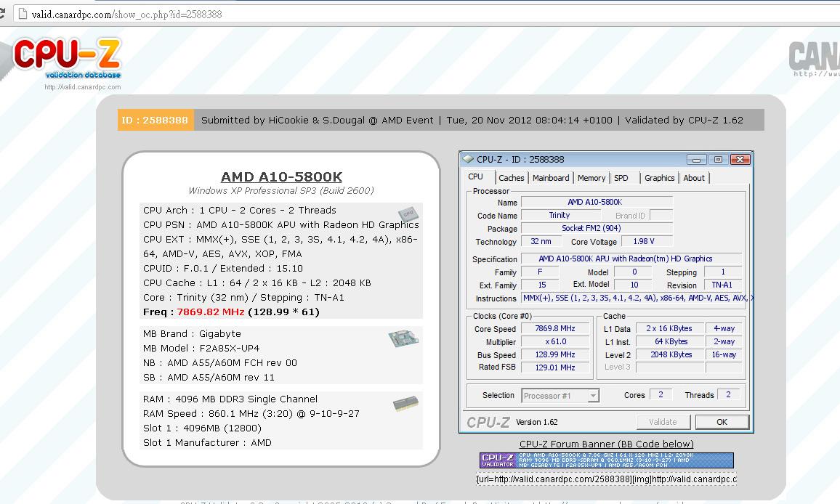Click the motherboard icon beside MB Brand
This screenshot has height=504, width=840.
(401, 338)
